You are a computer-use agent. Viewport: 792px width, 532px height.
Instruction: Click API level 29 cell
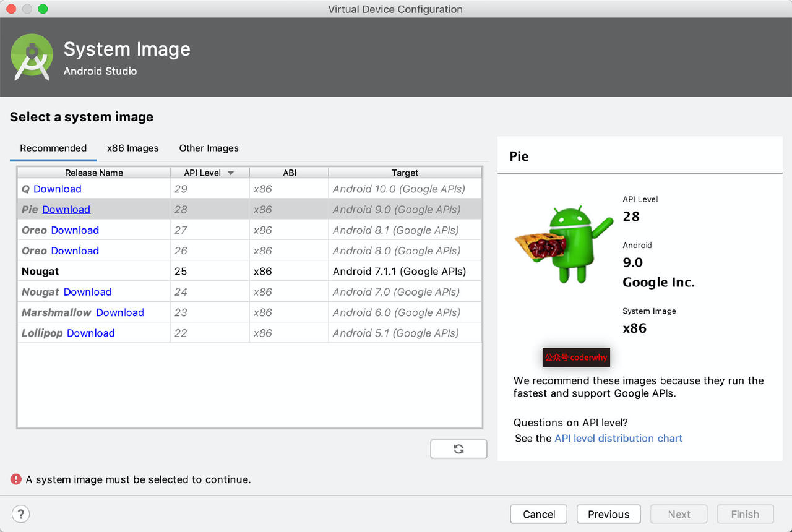[210, 189]
